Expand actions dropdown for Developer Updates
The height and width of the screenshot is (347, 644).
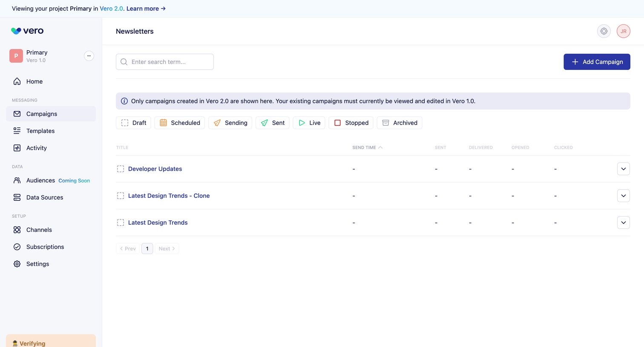coord(624,169)
